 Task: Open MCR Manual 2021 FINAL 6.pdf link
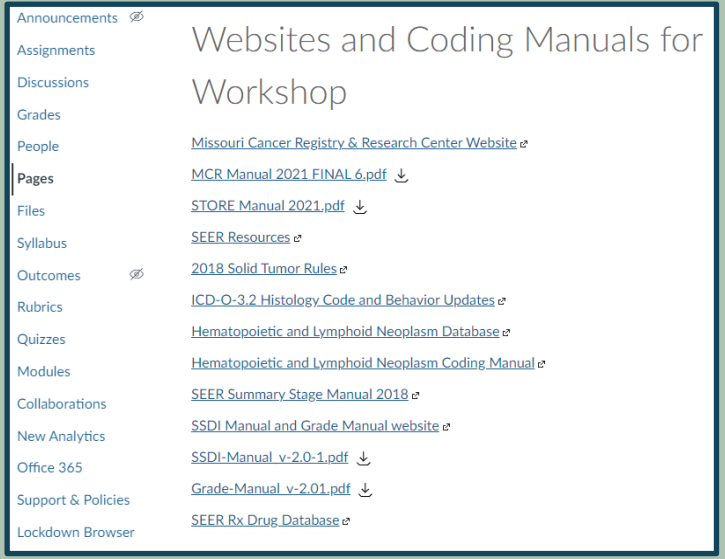click(289, 174)
